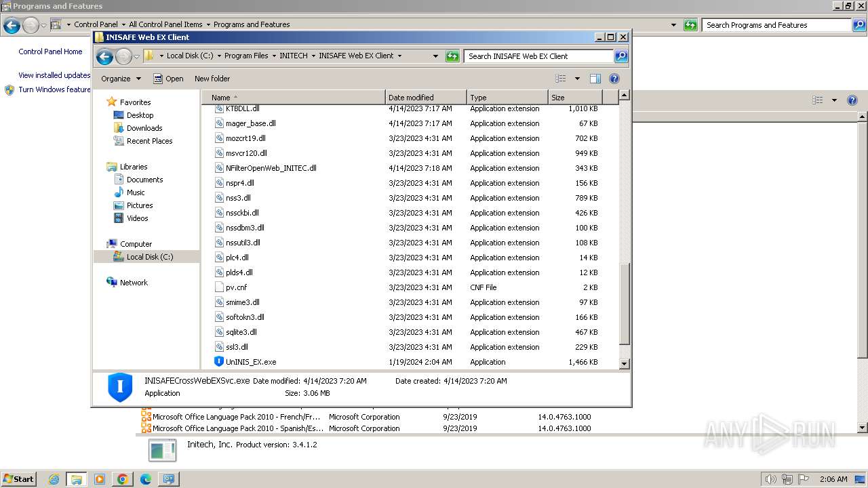868x488 pixels.
Task: Expand address bar history dropdown in INISAFE window
Action: tap(435, 56)
